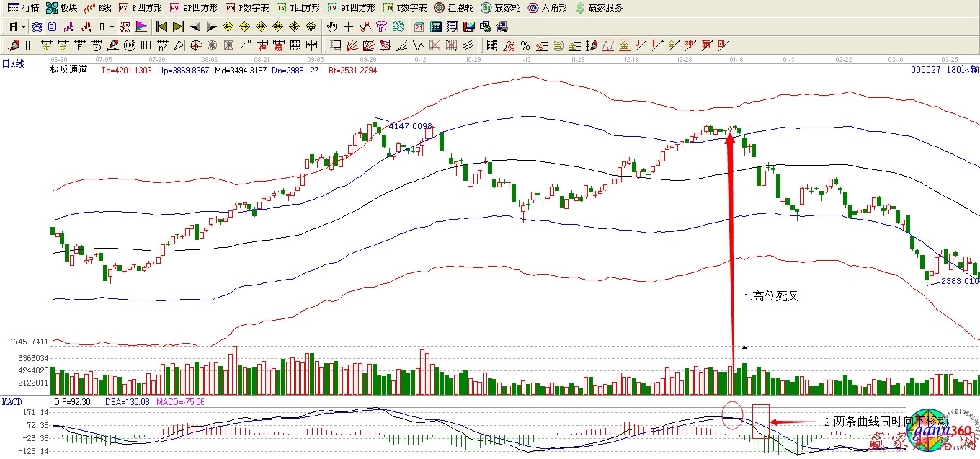Switch to K线 chart view

tap(99, 8)
